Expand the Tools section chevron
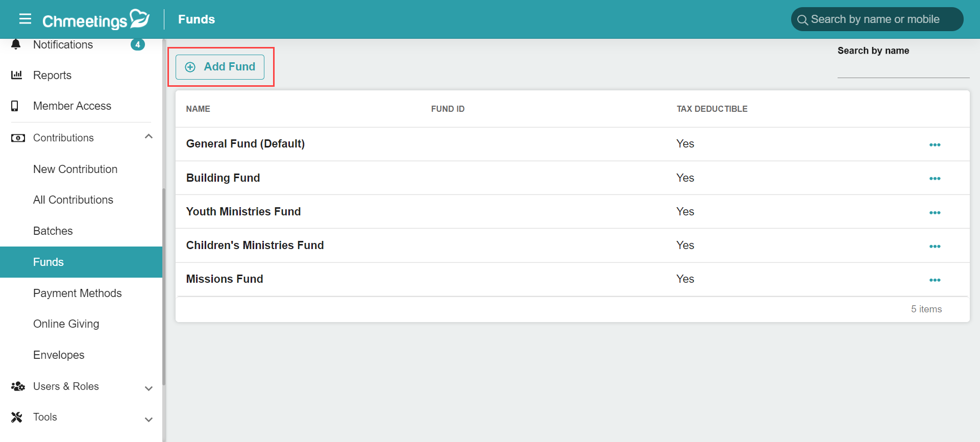This screenshot has height=442, width=980. point(149,420)
